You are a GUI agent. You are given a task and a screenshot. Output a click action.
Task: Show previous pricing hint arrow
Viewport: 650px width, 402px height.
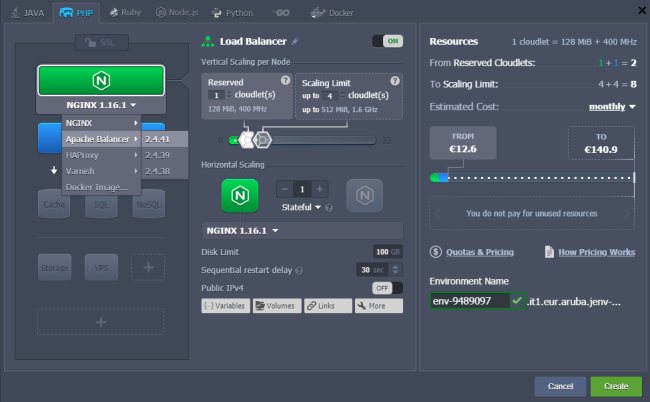(x=437, y=213)
